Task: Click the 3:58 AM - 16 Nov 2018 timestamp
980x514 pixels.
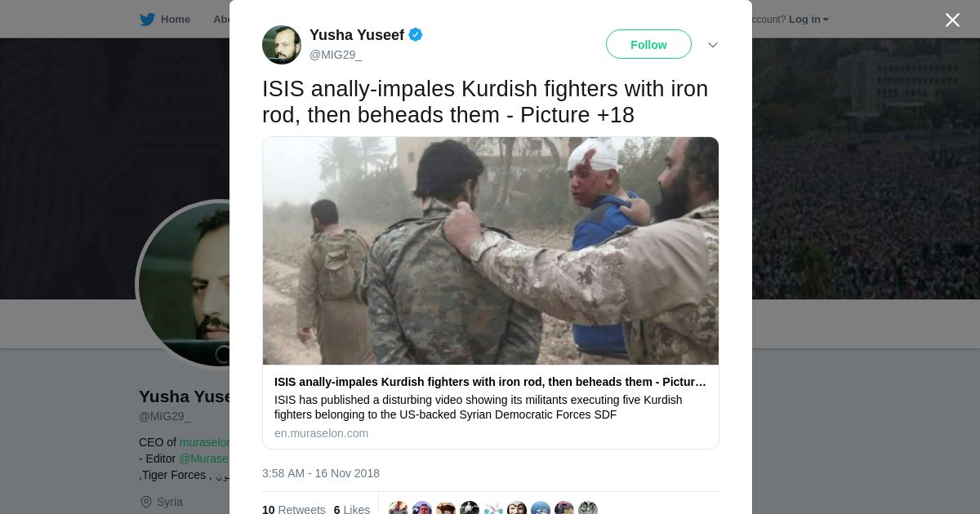Action: pyautogui.click(x=321, y=473)
